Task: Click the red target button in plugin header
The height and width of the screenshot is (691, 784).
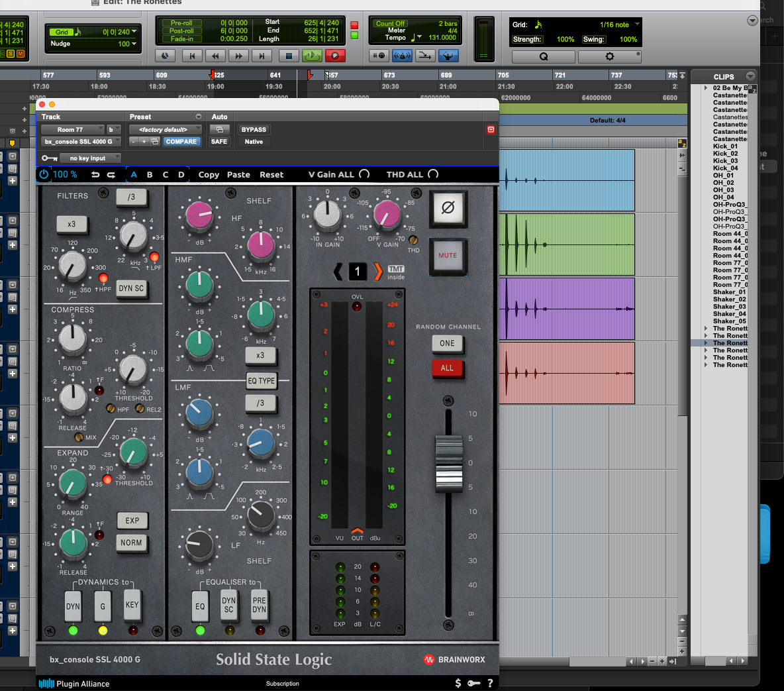Action: [x=491, y=130]
